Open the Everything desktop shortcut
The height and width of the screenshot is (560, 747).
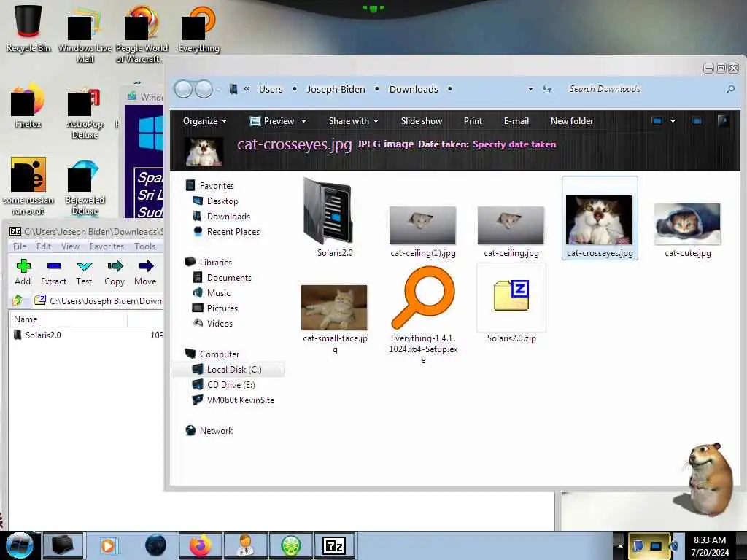click(x=198, y=28)
